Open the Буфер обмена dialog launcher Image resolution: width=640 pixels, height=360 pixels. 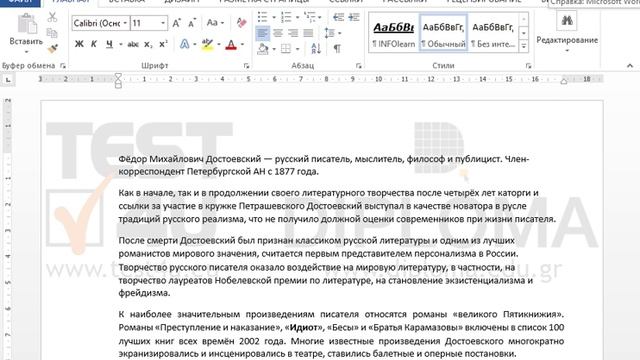(63, 66)
